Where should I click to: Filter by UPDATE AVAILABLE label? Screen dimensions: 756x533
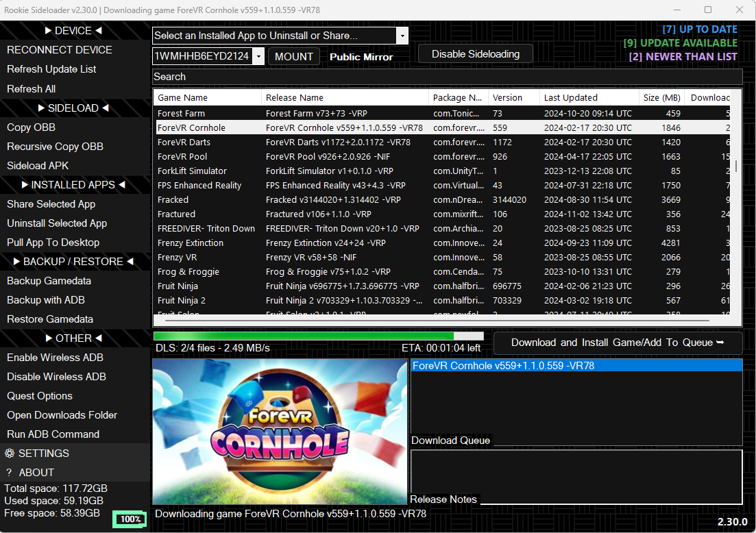[680, 43]
